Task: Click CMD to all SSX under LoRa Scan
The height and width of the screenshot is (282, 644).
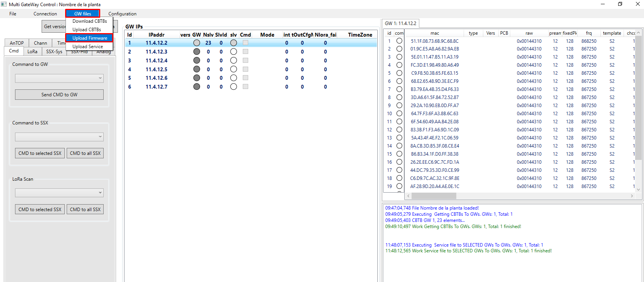Action: 85,210
